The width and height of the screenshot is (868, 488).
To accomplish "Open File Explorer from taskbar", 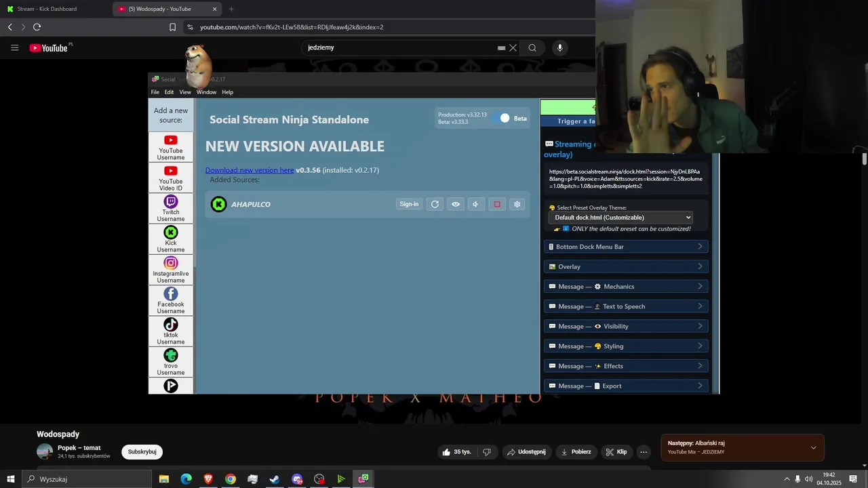I will coord(163,479).
